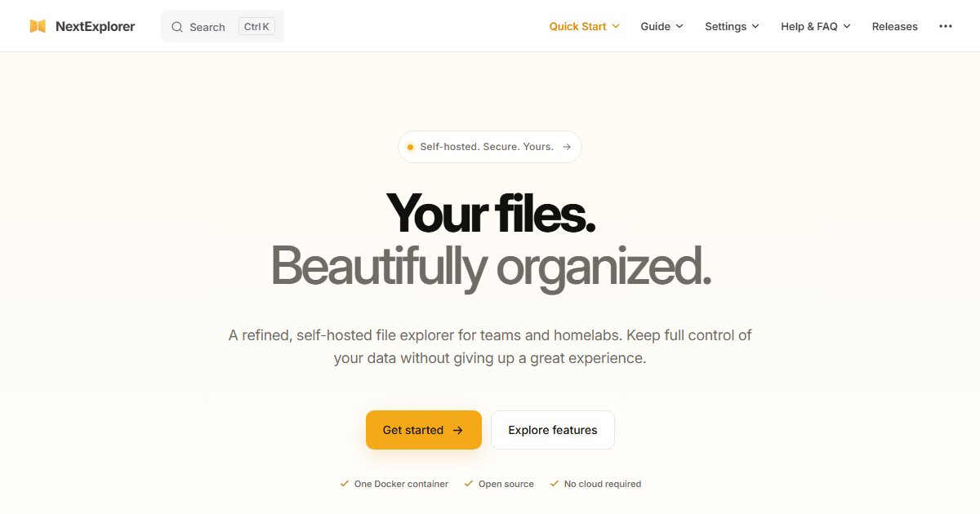
Task: Click the Explore features button
Action: (553, 430)
